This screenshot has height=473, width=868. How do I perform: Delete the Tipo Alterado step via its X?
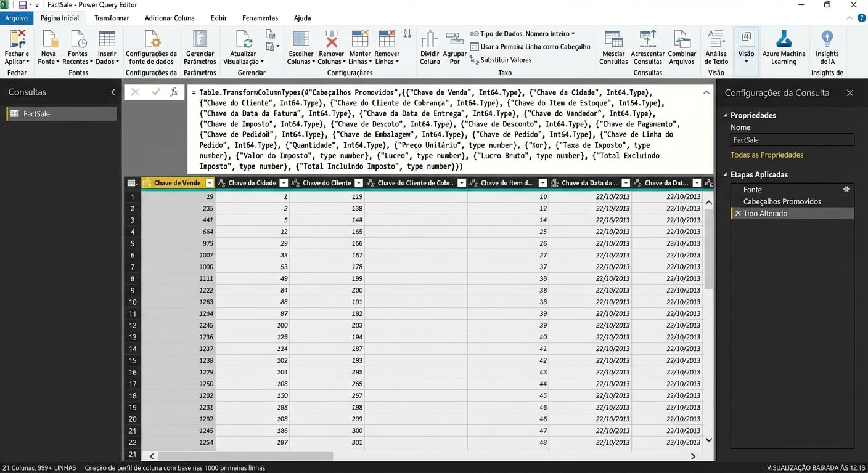coord(738,213)
